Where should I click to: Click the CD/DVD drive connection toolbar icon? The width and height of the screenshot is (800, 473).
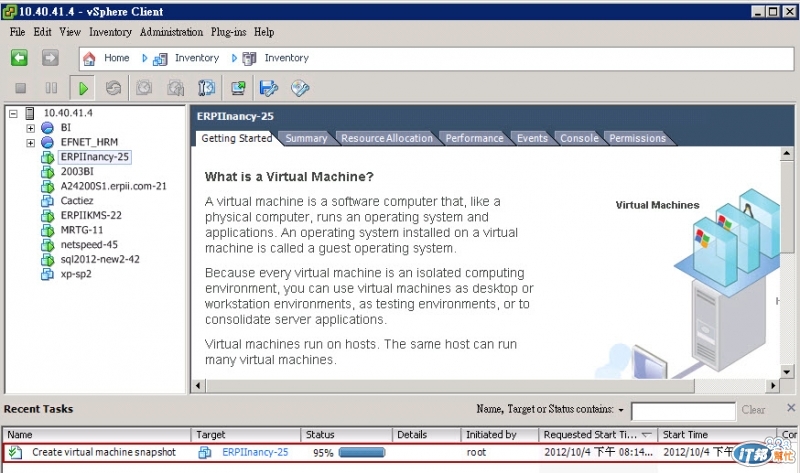pos(300,88)
